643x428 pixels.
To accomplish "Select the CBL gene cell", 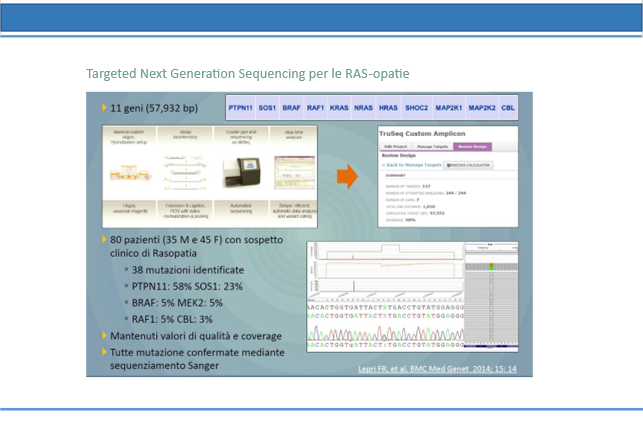I will point(508,108).
